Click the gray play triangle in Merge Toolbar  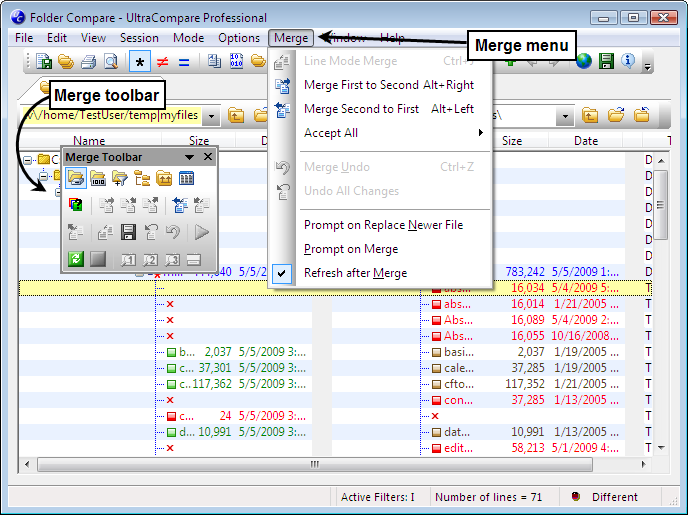[x=201, y=232]
